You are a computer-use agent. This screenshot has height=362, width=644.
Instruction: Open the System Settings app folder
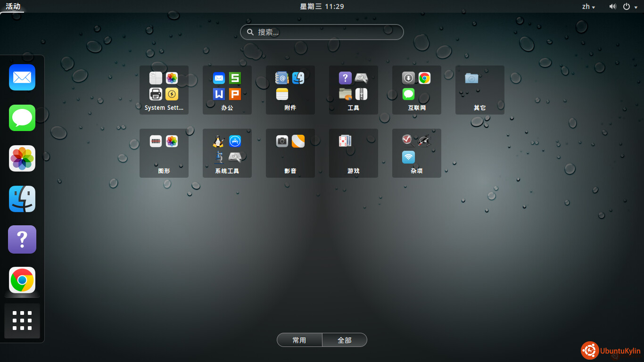click(x=164, y=90)
